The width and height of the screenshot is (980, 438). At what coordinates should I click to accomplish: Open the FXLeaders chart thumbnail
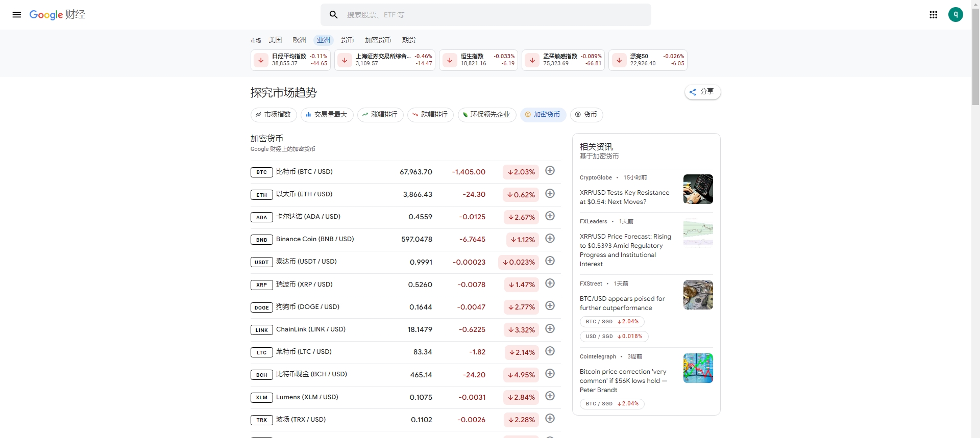coord(698,233)
